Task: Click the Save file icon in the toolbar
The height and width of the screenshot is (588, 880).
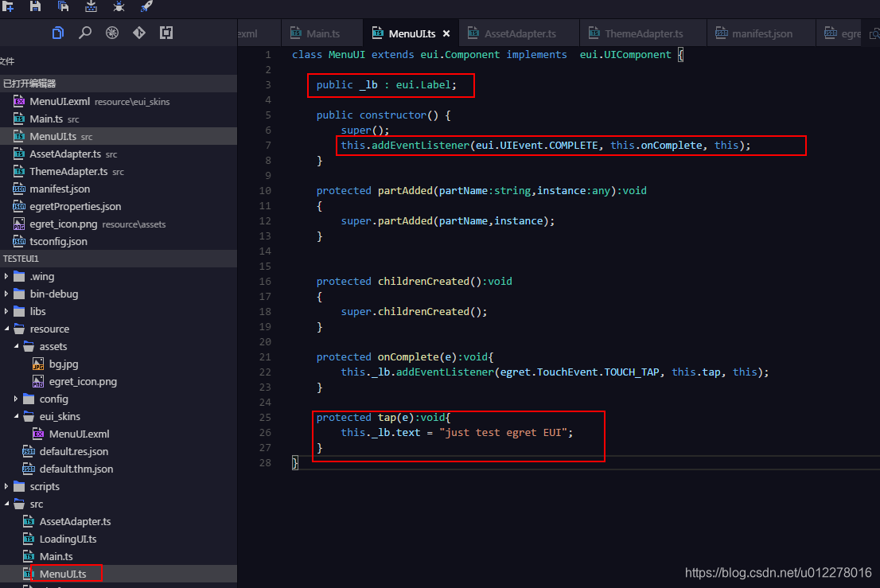Action: pyautogui.click(x=34, y=7)
